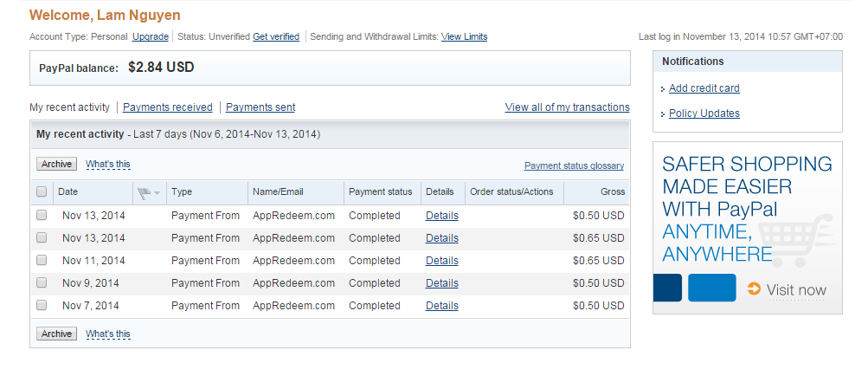Click Add credit card notification
868x376 pixels.
click(x=704, y=88)
